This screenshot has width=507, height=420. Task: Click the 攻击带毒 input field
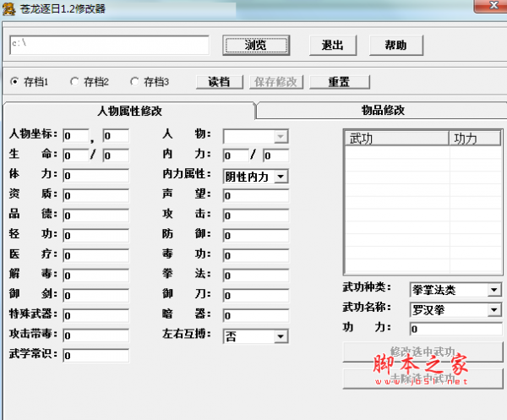[96, 335]
